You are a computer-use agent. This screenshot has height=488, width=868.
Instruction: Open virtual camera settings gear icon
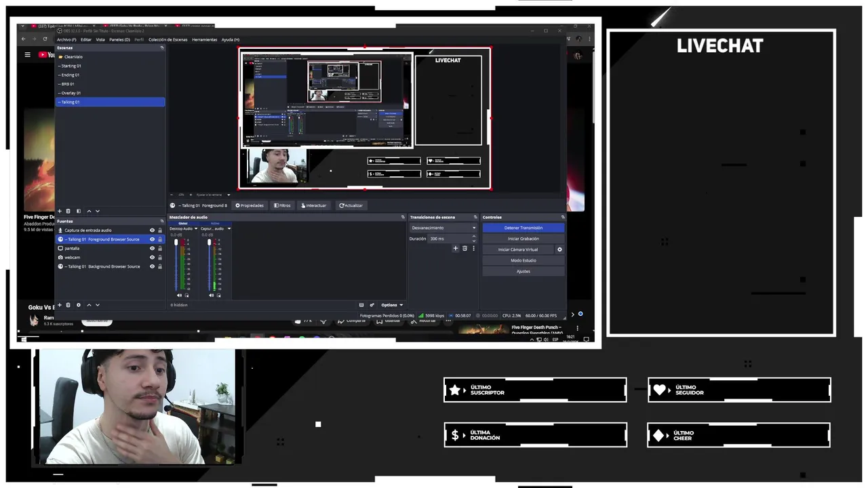tap(559, 249)
